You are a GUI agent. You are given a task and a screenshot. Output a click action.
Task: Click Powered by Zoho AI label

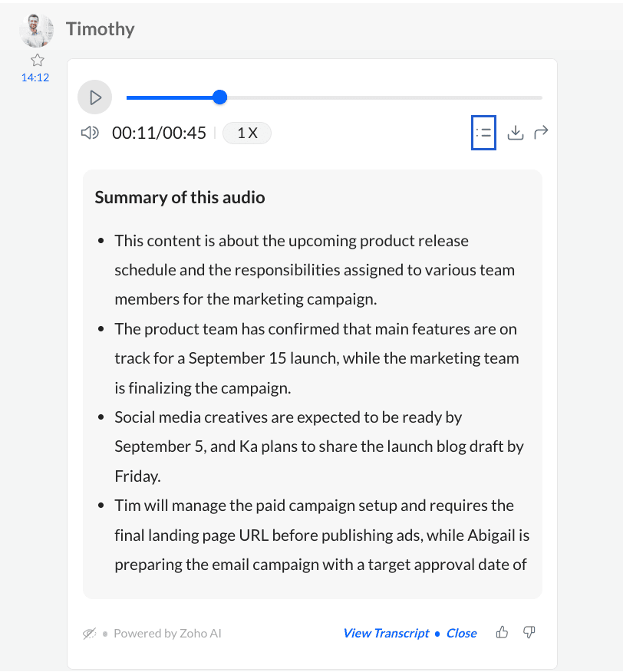click(x=167, y=634)
